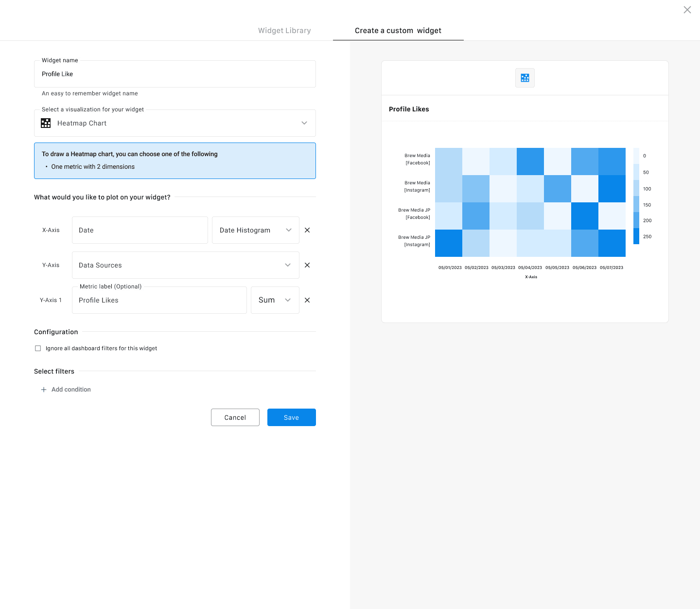Change the Sum aggregation dropdown
Screen dimensions: 700x609
click(275, 300)
